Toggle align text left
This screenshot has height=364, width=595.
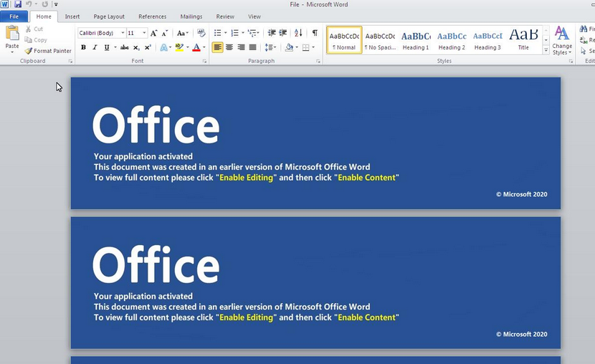[x=217, y=47]
